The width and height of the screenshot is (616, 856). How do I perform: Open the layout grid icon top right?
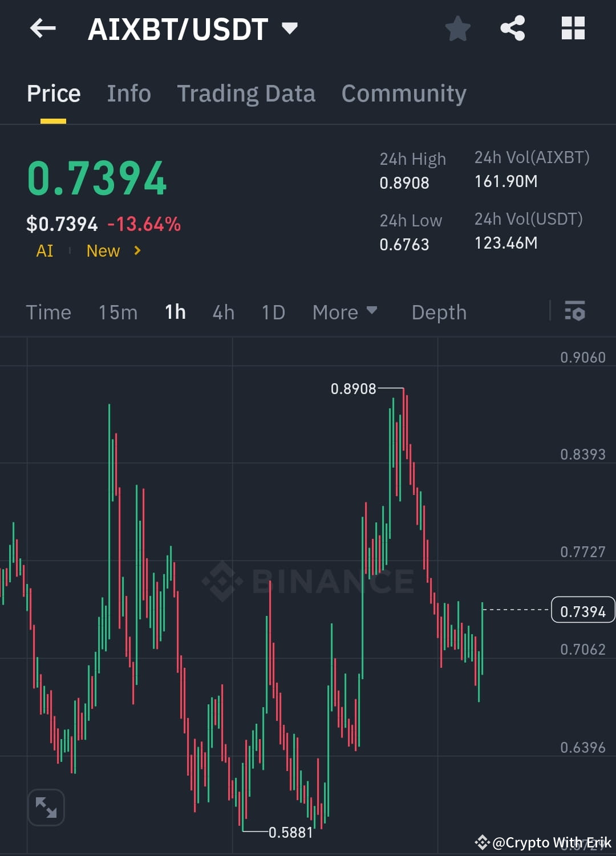(573, 28)
